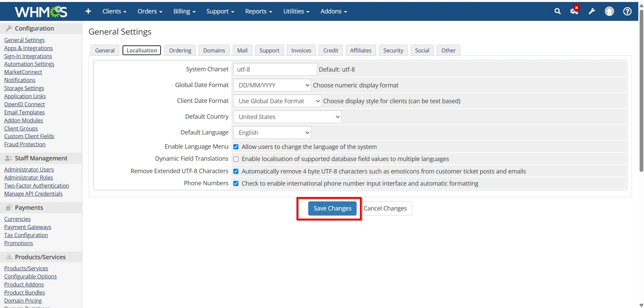Click the wrench configuration icon

592,11
